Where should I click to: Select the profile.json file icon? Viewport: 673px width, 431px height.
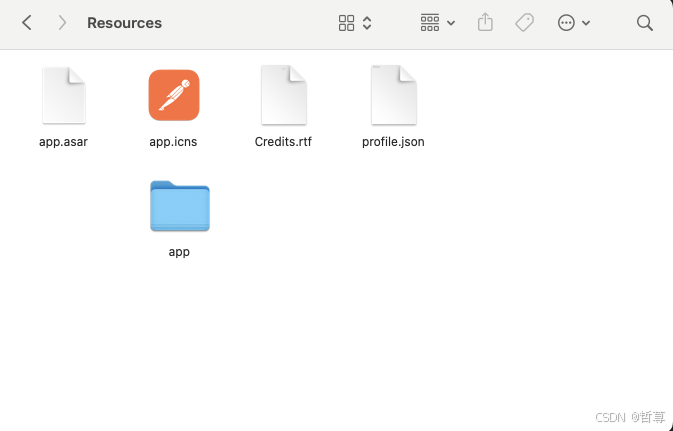394,95
